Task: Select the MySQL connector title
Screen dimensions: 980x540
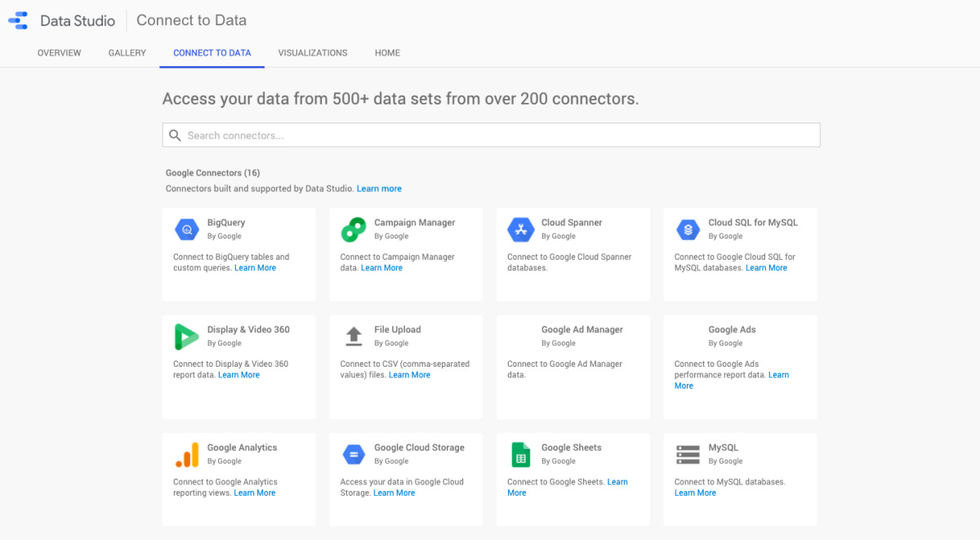Action: pyautogui.click(x=724, y=447)
